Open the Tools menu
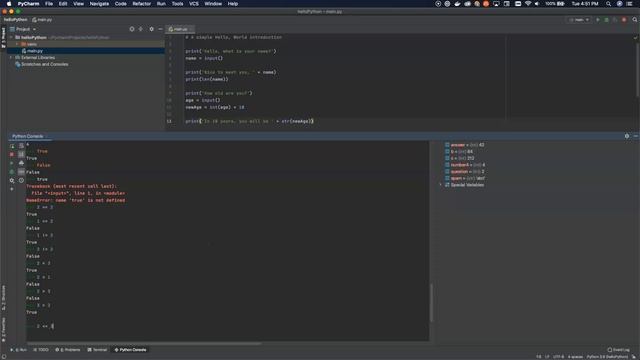This screenshot has height=360, width=640. (177, 4)
